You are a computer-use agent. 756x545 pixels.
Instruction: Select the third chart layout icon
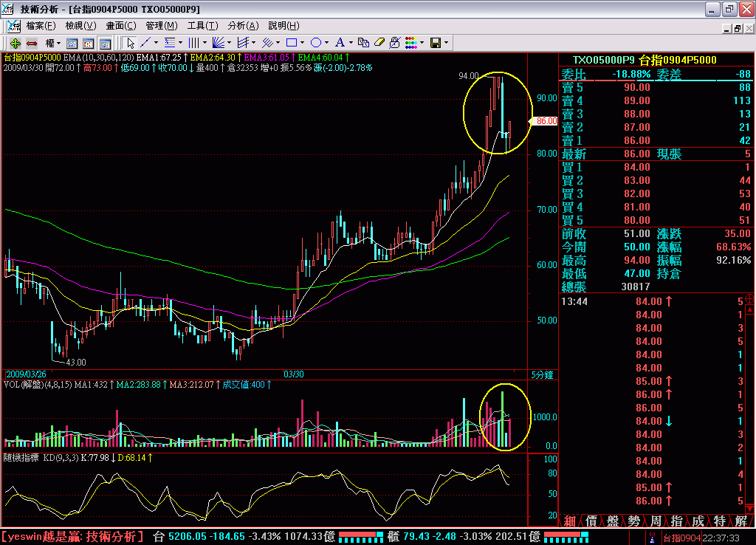[105, 44]
